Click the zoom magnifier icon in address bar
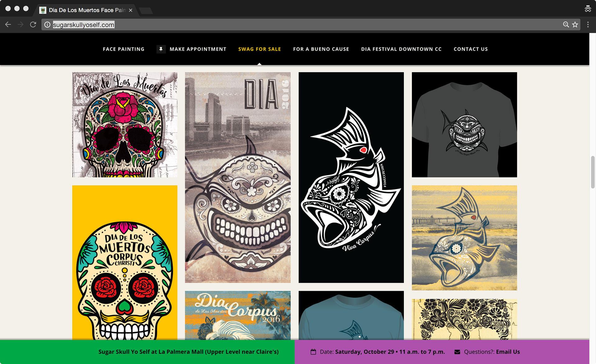596x364 pixels. point(566,25)
